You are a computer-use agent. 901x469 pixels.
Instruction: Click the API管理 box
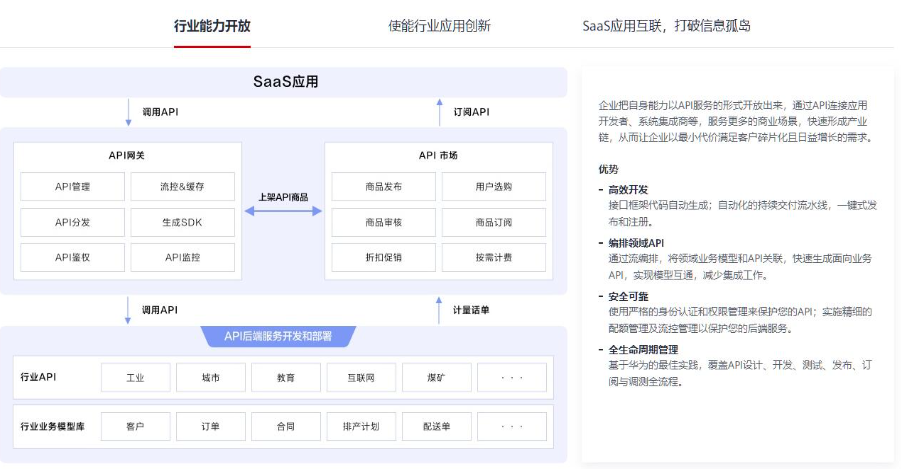tap(72, 186)
